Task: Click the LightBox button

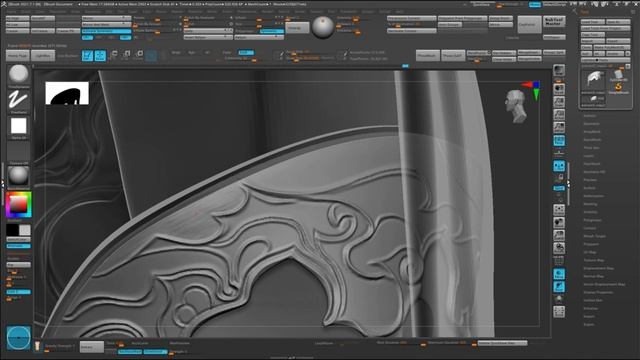Action: 43,56
